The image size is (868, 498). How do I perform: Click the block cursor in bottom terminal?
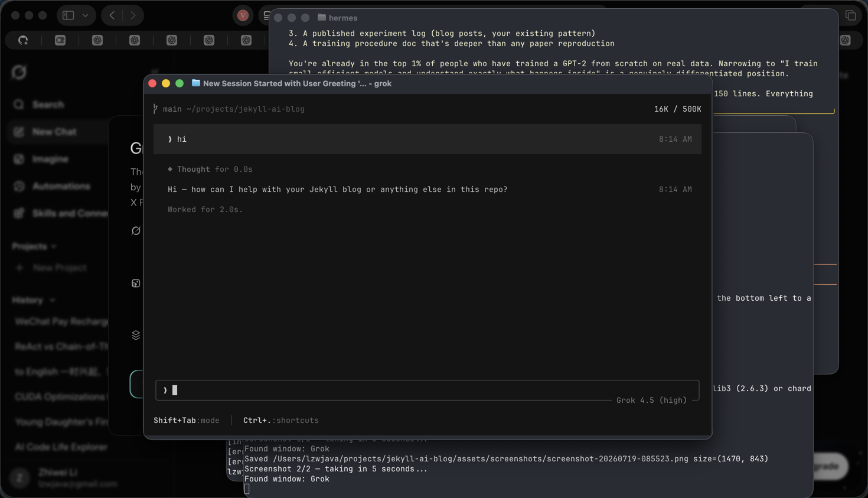(x=247, y=489)
